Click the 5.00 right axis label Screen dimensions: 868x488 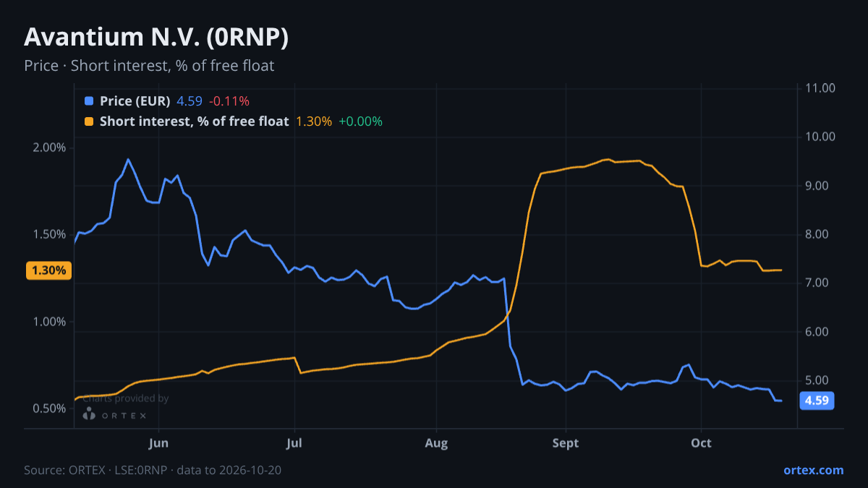pos(817,381)
